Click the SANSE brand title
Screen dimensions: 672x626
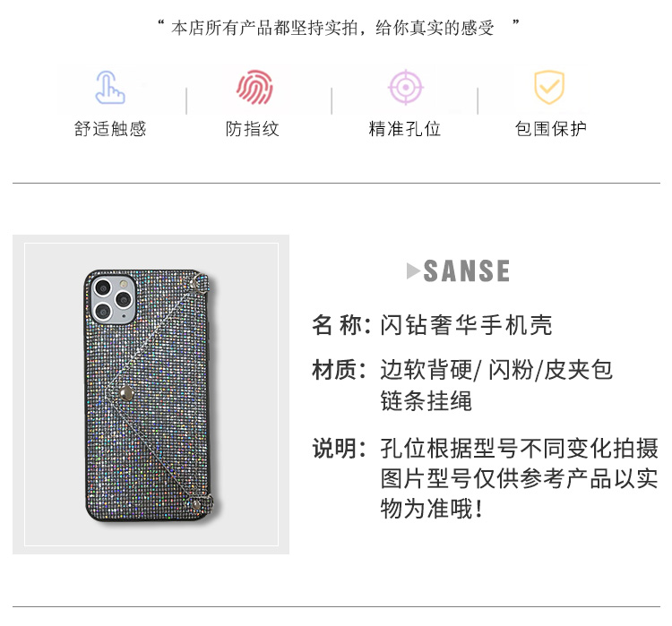coord(467,270)
